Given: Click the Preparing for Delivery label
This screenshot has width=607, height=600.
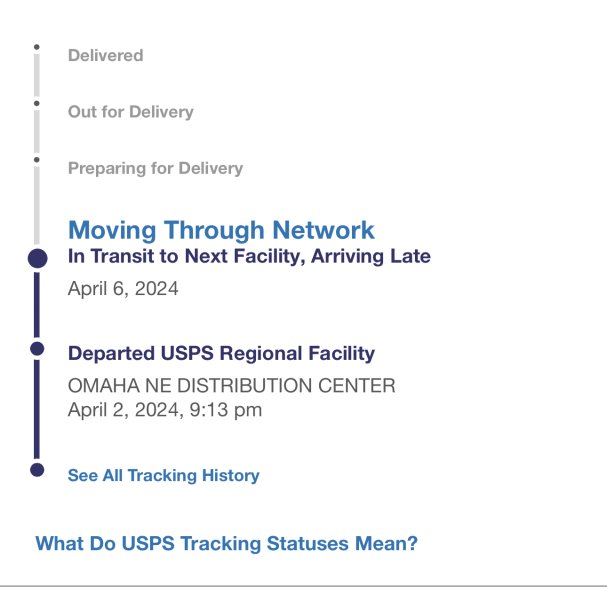Looking at the screenshot, I should 155,168.
